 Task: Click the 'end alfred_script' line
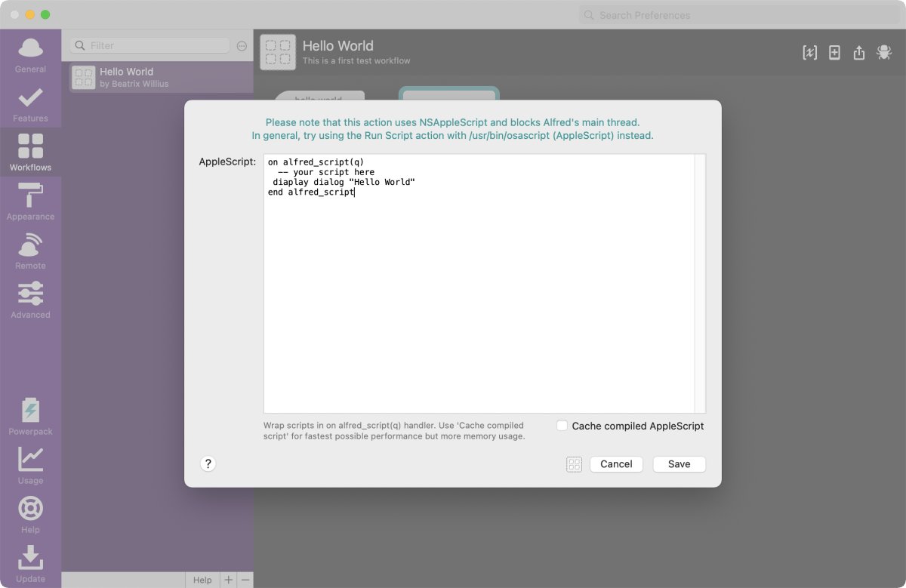point(311,192)
